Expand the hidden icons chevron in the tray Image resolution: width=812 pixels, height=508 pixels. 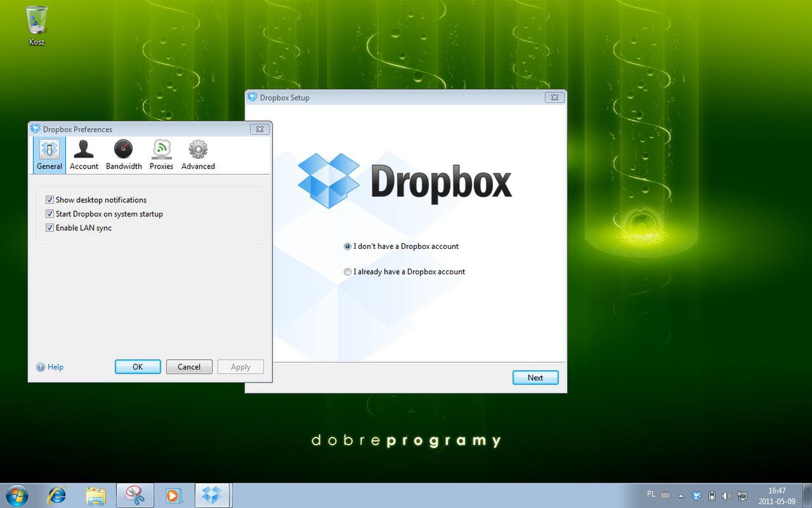(x=681, y=495)
